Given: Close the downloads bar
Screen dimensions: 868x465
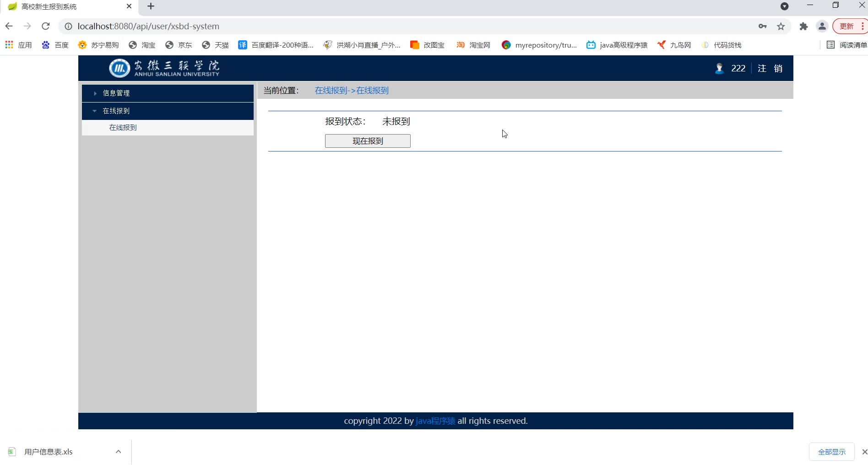Looking at the screenshot, I should 864,452.
